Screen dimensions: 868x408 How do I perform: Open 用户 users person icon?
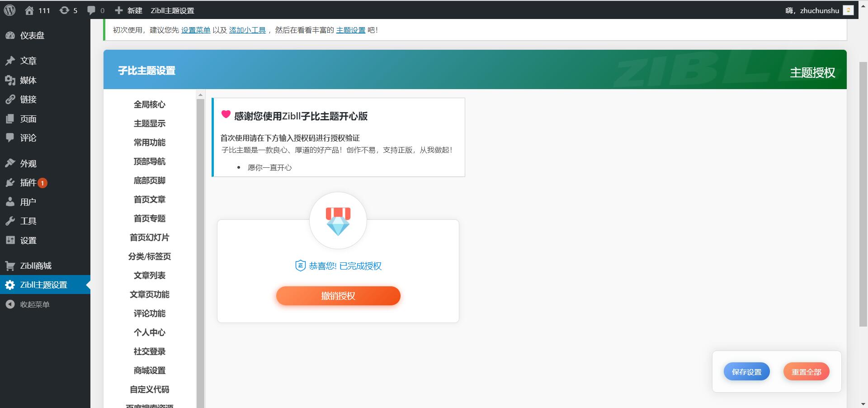(10, 202)
